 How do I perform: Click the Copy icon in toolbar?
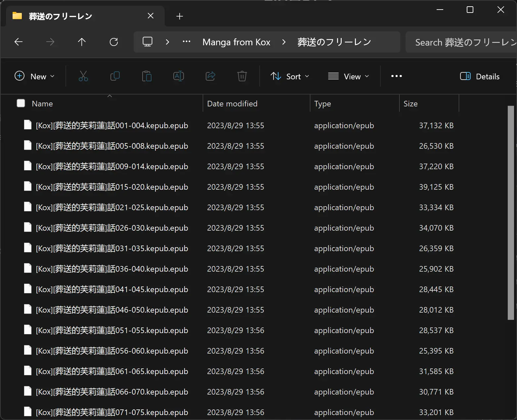coord(115,76)
